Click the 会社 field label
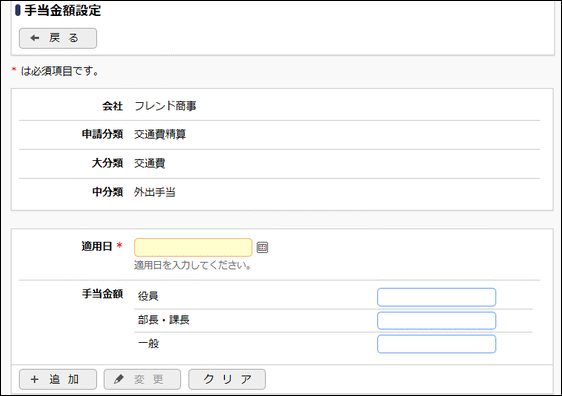The width and height of the screenshot is (562, 396). (113, 106)
